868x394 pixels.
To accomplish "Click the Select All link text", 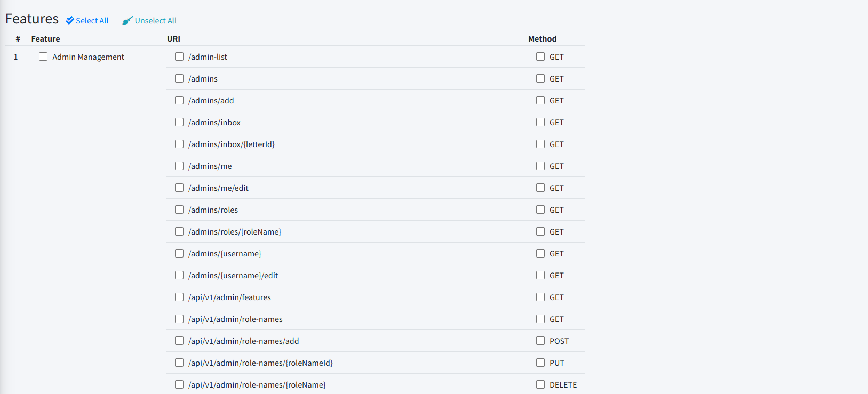I will (x=92, y=21).
